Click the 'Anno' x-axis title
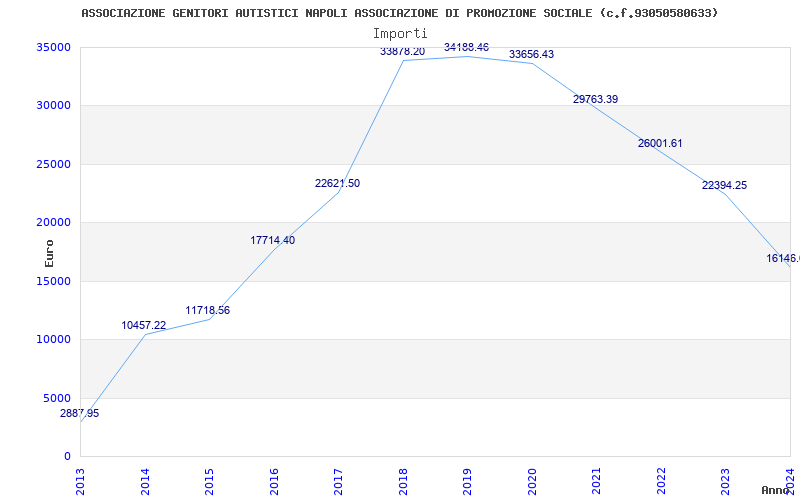The width and height of the screenshot is (800, 500). [776, 490]
